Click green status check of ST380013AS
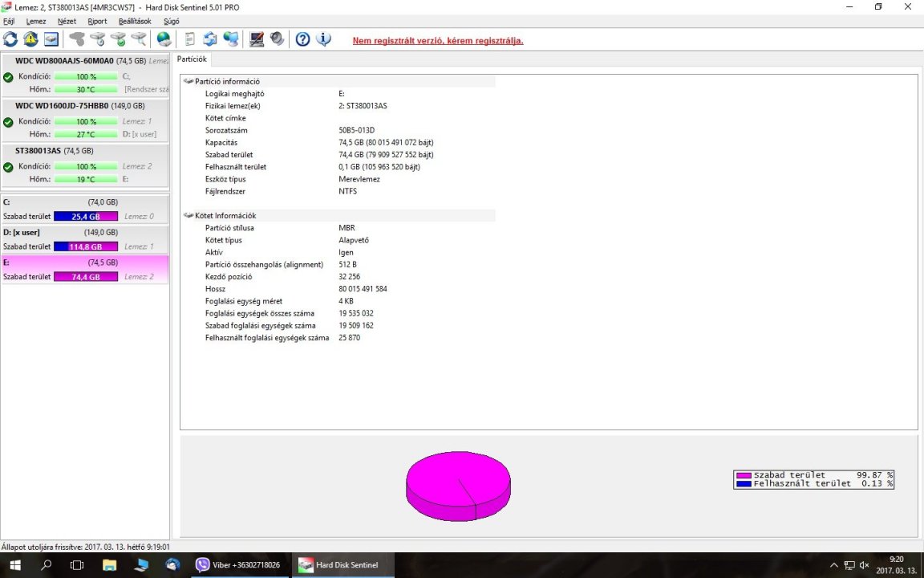Image resolution: width=924 pixels, height=578 pixels. coord(8,167)
